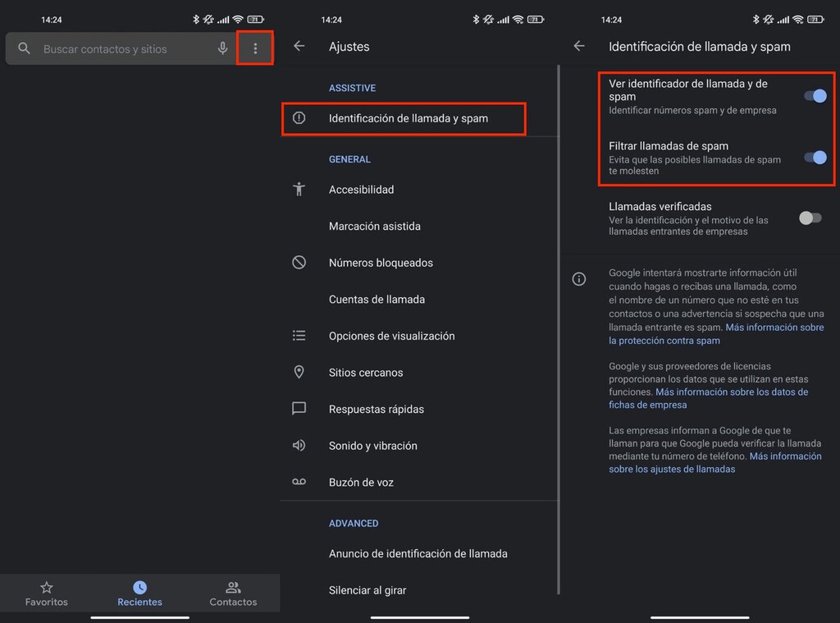
Task: Click the Ajustes list scrollbar
Action: pos(559,329)
